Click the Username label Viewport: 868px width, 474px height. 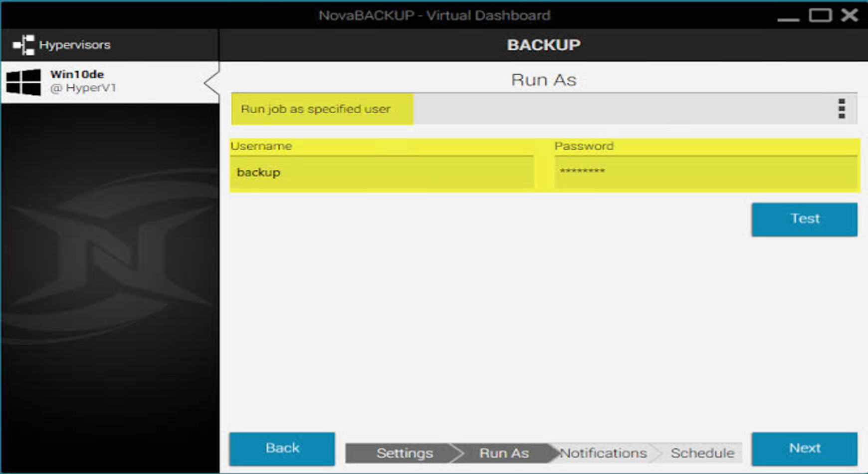coord(261,146)
